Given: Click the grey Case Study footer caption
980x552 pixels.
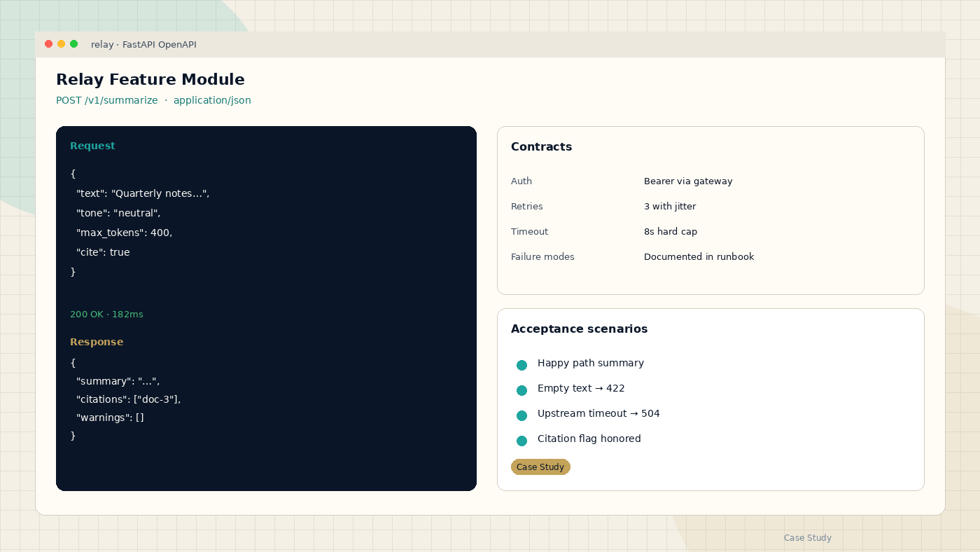Looking at the screenshot, I should (x=808, y=538).
